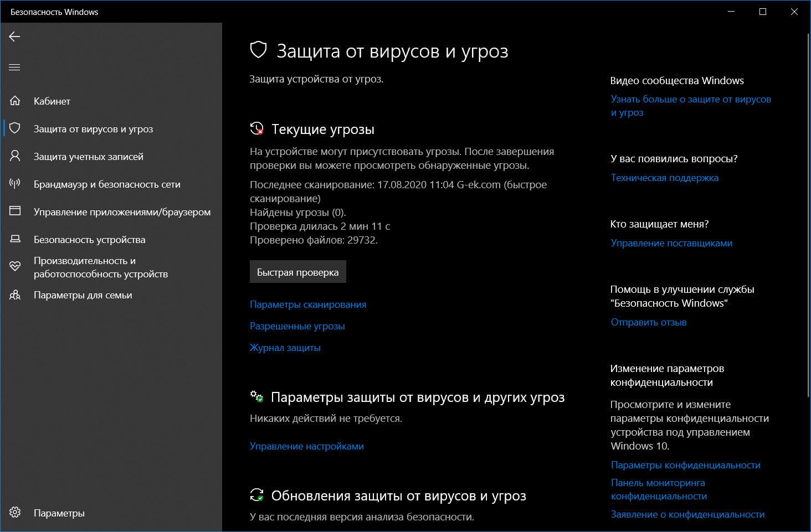Viewport: 811px width, 532px height.
Task: Minimize the Безопасность Windows window
Action: (x=732, y=12)
